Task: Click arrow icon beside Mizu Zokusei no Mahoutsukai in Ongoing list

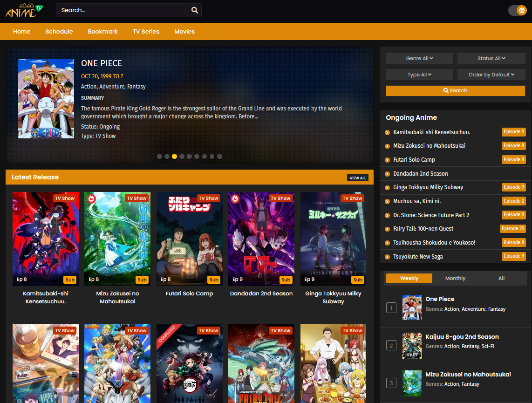Action: (387, 146)
